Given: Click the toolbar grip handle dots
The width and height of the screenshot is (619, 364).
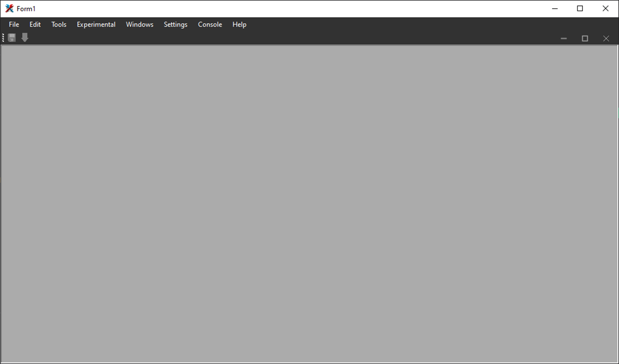Looking at the screenshot, I should 3,37.
